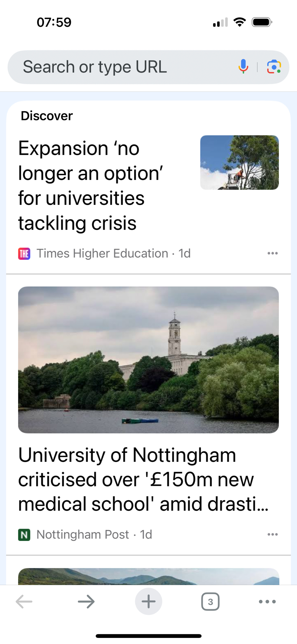The width and height of the screenshot is (297, 644).
Task: Tap the Times Higher Education logo icon
Action: click(24, 254)
